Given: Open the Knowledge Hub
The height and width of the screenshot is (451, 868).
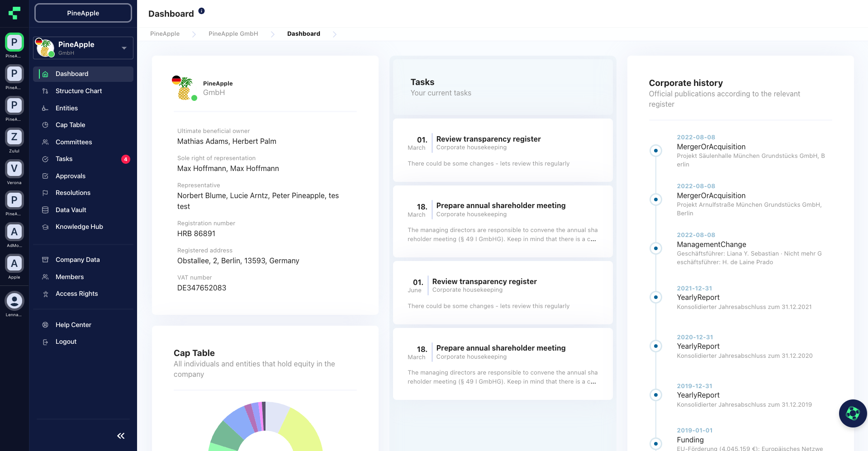Looking at the screenshot, I should coord(79,227).
